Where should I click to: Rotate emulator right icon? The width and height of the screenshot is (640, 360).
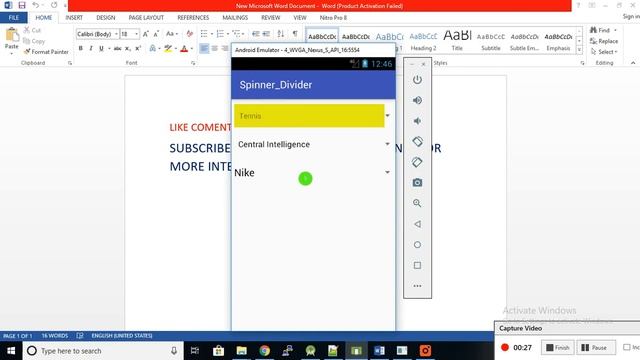(x=417, y=162)
